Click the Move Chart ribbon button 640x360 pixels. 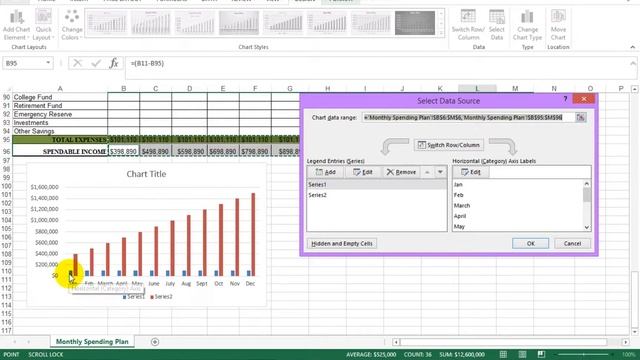point(558,25)
